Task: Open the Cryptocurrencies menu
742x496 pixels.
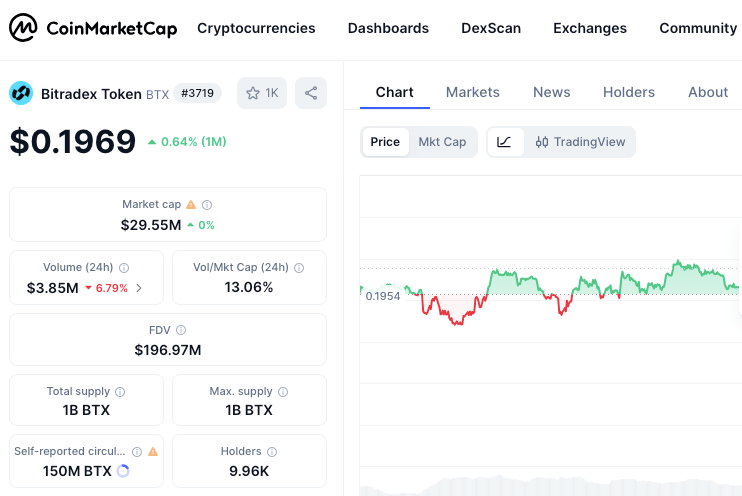Action: 256,28
